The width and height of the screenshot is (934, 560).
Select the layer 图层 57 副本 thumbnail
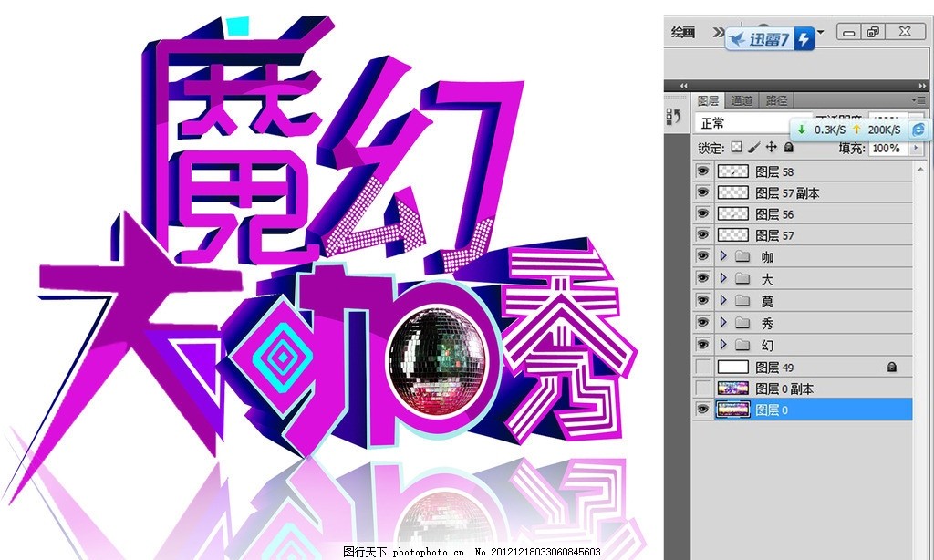[x=733, y=192]
